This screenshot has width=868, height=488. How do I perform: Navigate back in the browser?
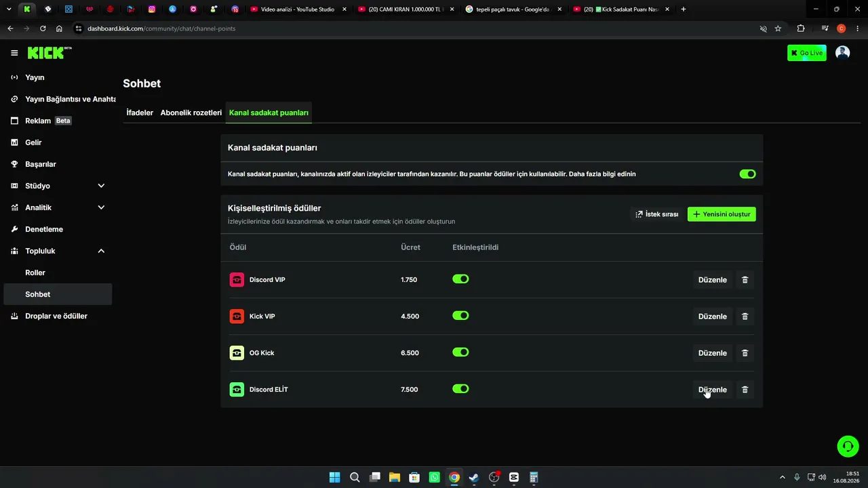[10, 28]
